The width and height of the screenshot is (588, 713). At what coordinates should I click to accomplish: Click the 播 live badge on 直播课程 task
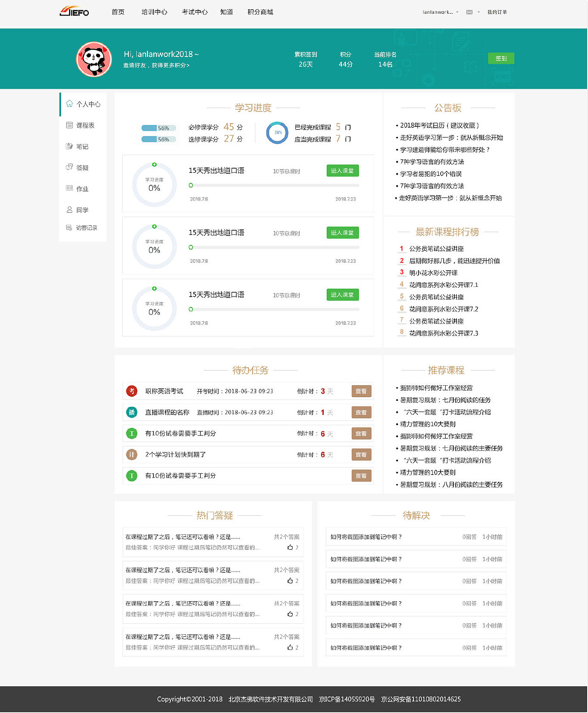tap(132, 412)
